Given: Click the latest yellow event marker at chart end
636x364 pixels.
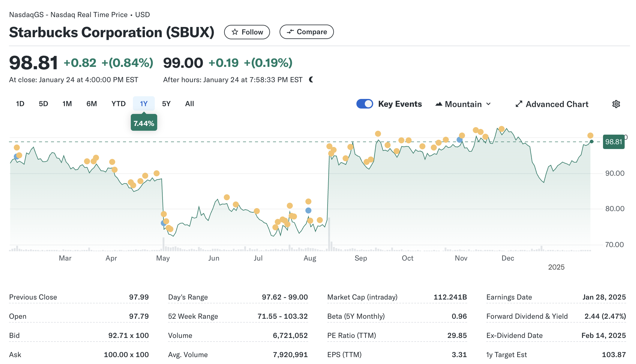Looking at the screenshot, I should click(590, 136).
